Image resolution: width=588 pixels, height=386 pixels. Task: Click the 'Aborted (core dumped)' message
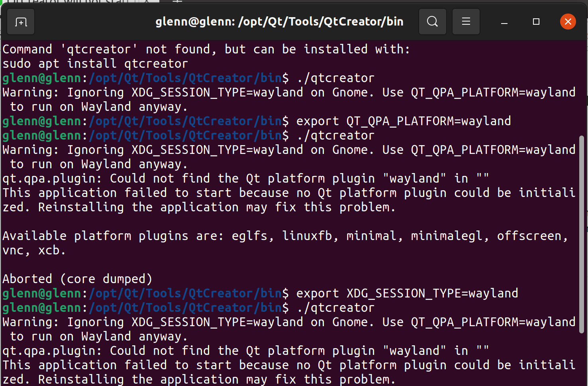[77, 279]
